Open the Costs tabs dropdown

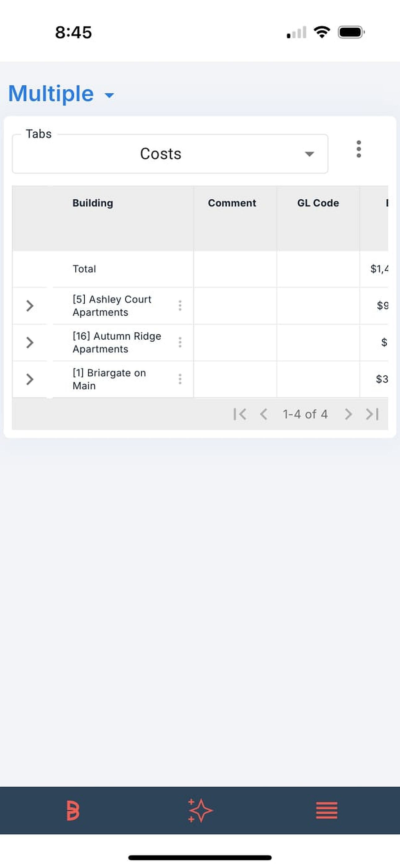[x=170, y=154]
